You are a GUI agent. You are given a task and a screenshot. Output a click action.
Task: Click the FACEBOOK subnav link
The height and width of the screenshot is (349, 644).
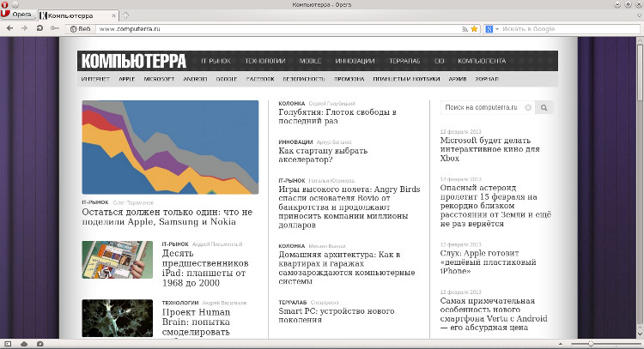[x=260, y=79]
